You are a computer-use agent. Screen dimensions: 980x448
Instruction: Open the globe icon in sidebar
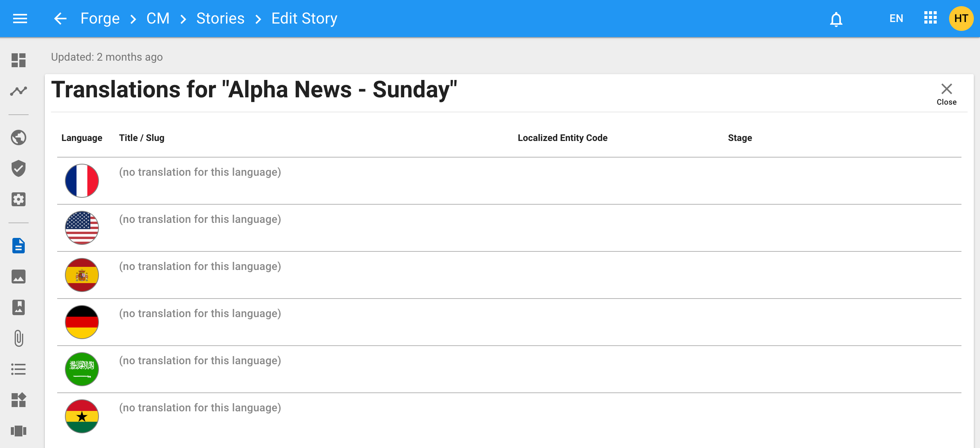19,137
